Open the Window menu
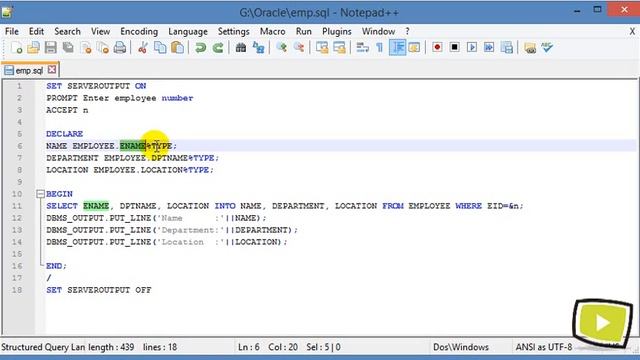 [x=378, y=31]
